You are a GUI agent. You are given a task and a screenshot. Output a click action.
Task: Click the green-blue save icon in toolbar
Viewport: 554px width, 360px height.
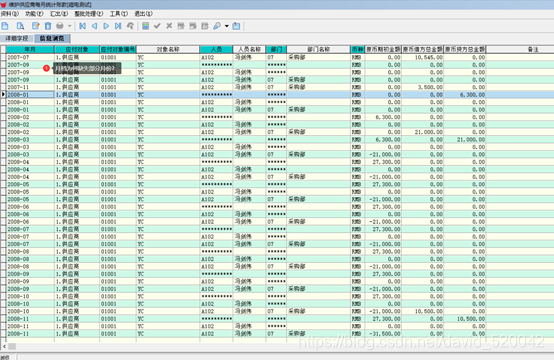tap(145, 26)
